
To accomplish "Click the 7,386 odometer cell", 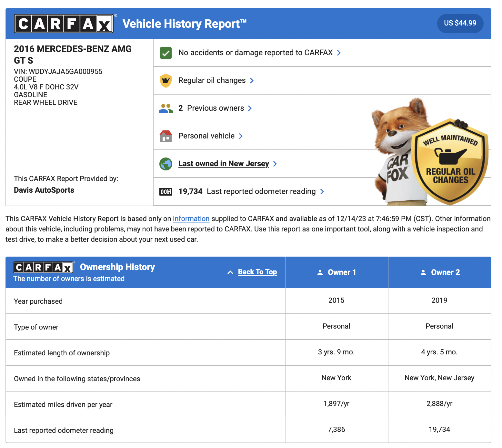I will pos(336,429).
